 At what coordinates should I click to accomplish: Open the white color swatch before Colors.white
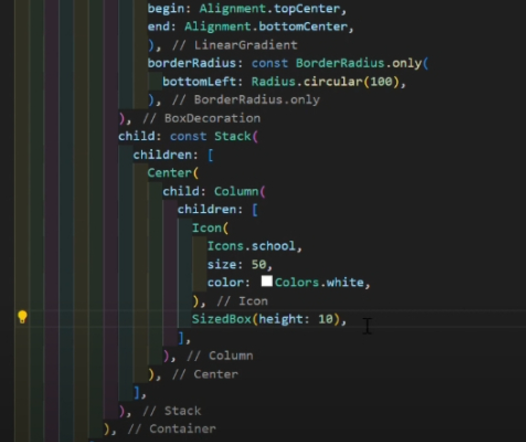pyautogui.click(x=267, y=281)
